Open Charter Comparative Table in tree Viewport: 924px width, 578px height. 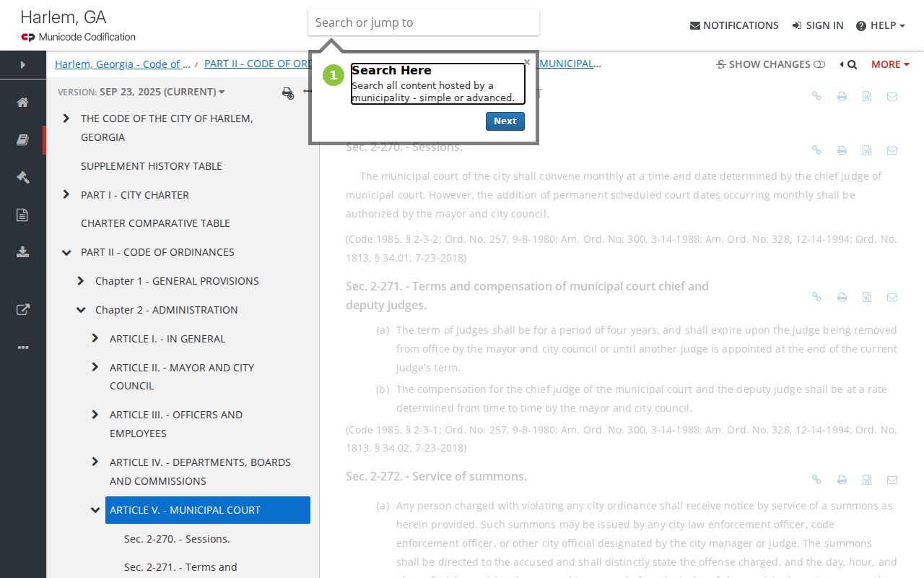pos(155,223)
